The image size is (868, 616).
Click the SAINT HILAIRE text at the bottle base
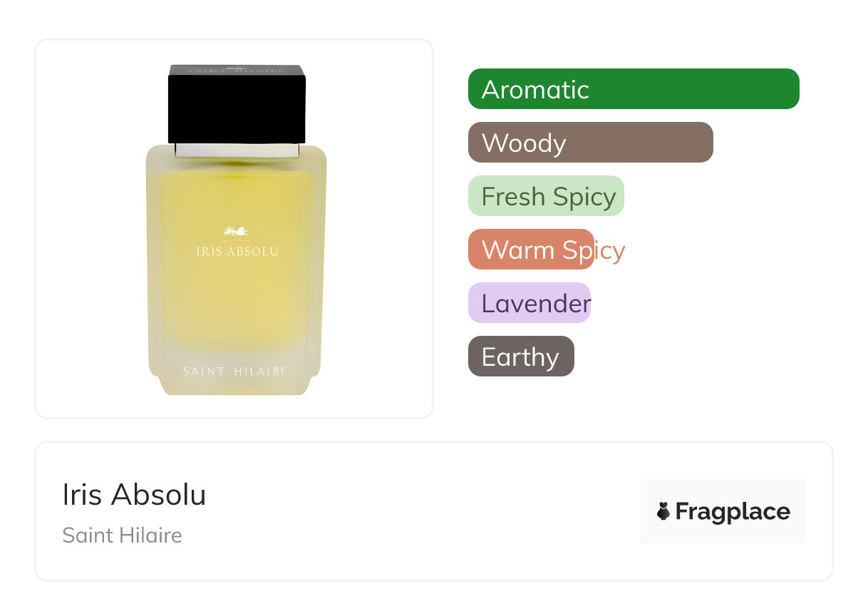[x=234, y=371]
